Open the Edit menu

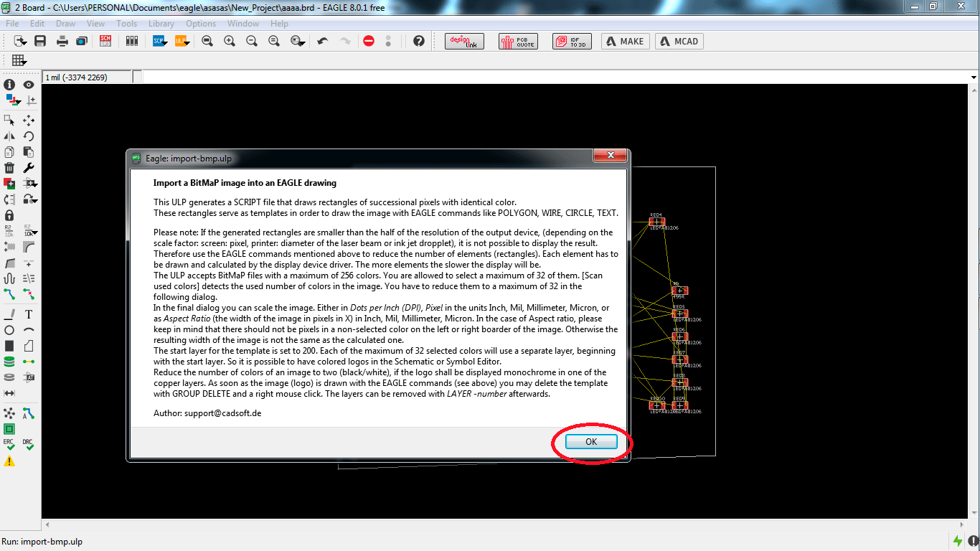pos(37,24)
